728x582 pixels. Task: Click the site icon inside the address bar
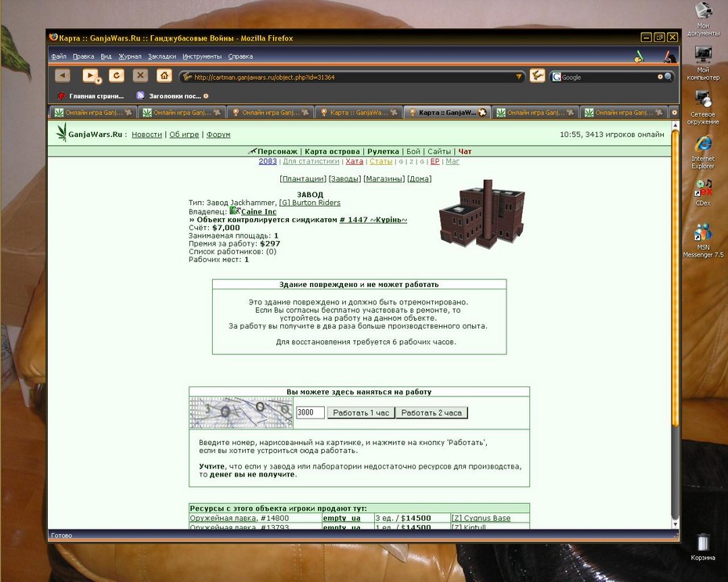click(187, 77)
